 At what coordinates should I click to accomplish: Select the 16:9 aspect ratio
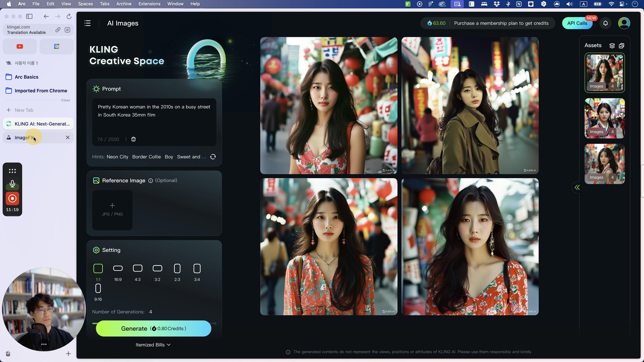118,272
